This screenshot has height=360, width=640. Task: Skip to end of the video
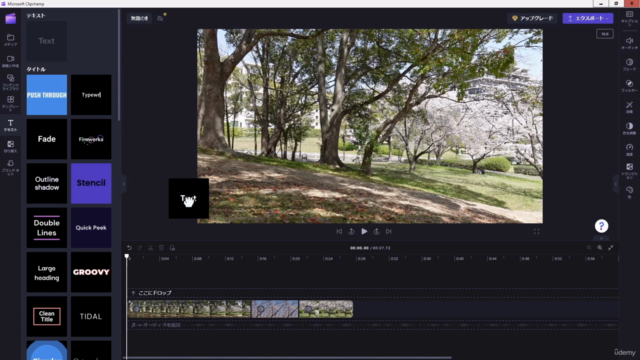point(389,231)
